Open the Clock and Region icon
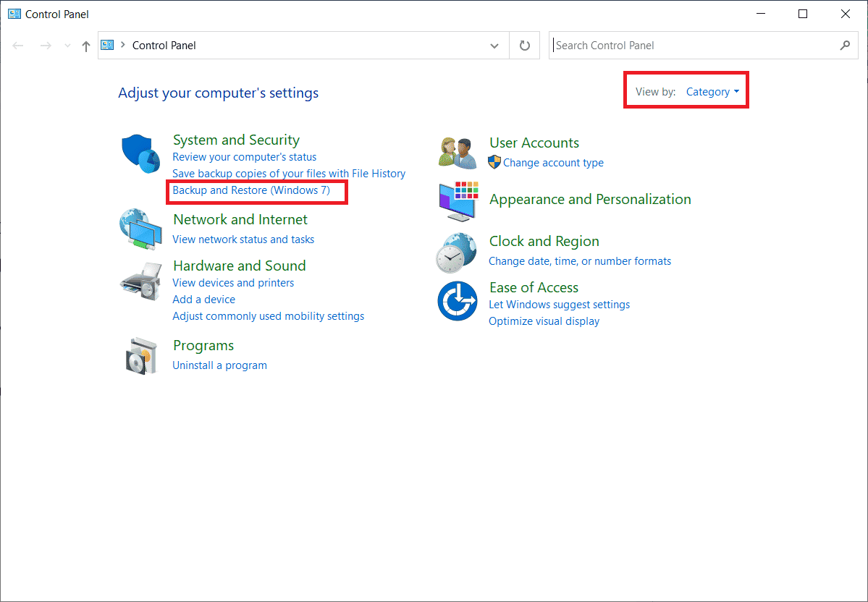 456,253
